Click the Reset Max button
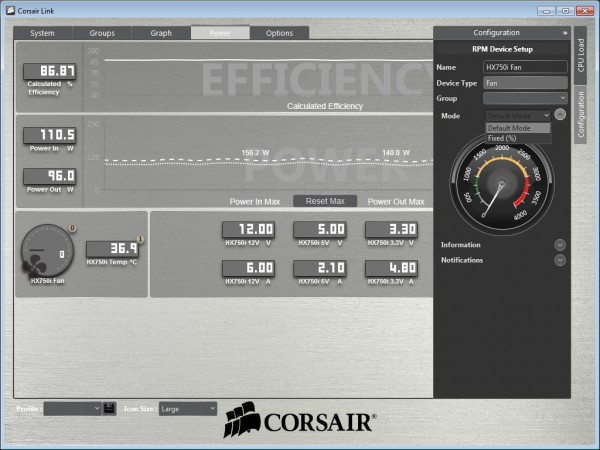Viewport: 600px width, 450px height. (x=325, y=201)
